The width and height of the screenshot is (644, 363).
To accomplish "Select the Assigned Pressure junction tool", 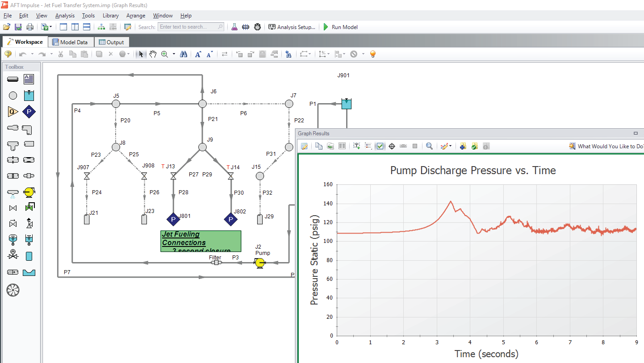I will click(29, 112).
